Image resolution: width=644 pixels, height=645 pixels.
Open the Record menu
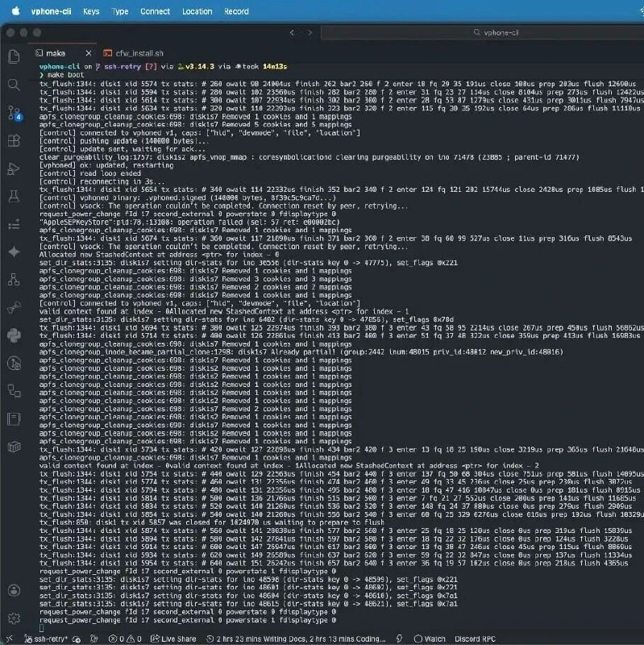[x=236, y=11]
